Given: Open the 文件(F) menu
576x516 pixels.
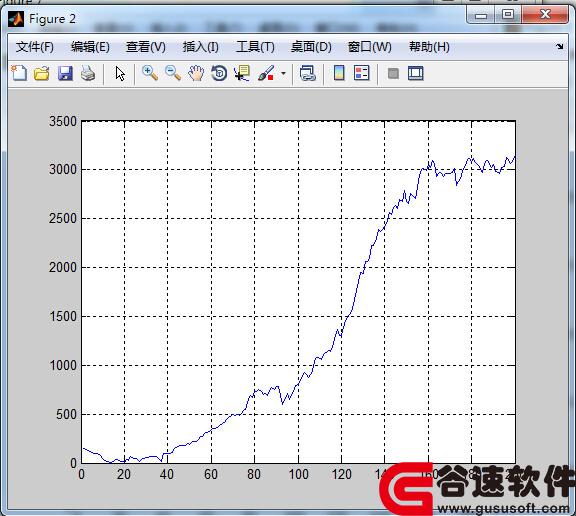Looking at the screenshot, I should (x=35, y=47).
